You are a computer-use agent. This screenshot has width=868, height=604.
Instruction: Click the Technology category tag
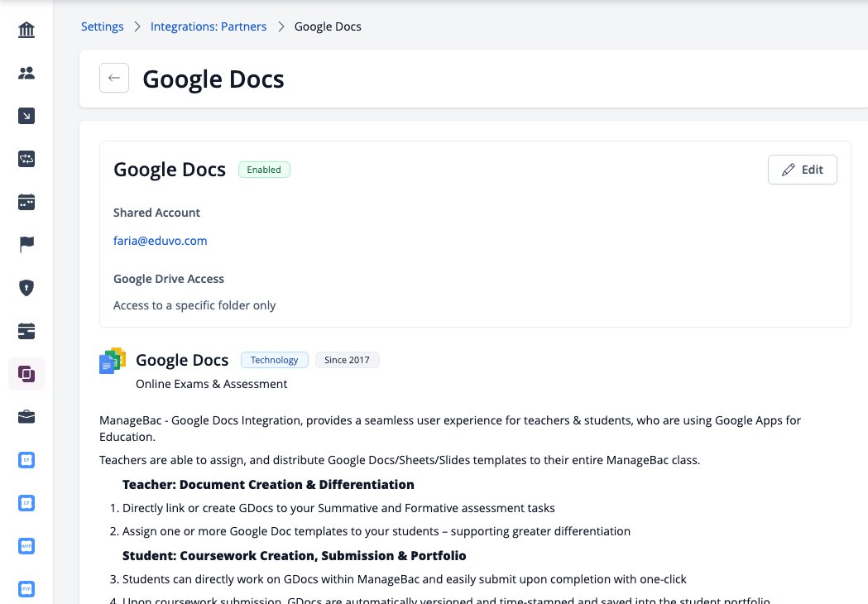274,360
